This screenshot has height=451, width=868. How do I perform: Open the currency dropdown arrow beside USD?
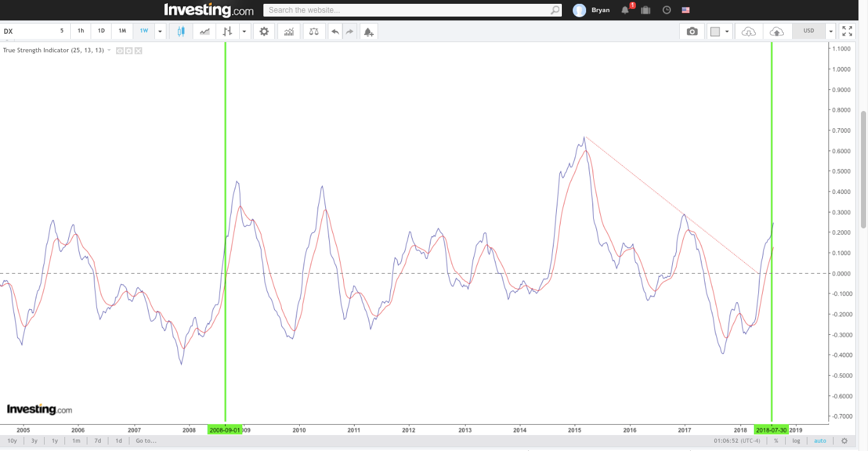(830, 31)
